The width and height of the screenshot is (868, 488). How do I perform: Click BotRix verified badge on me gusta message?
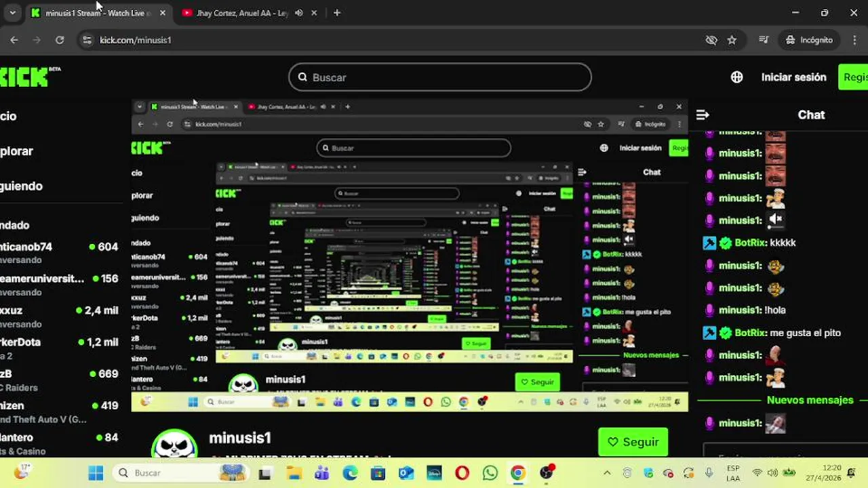tap(726, 333)
